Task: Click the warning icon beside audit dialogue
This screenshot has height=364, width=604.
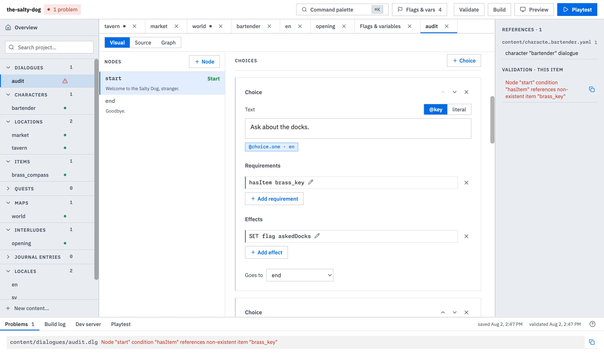Action: 65,81
